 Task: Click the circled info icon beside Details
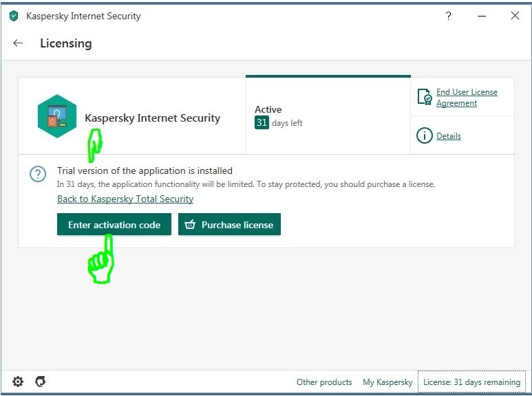425,135
